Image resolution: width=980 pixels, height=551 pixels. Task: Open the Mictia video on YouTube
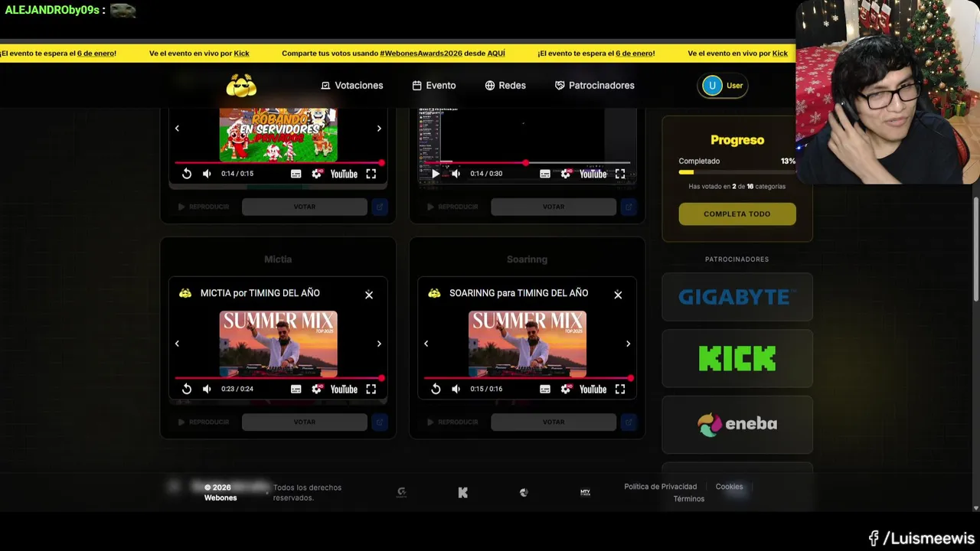pyautogui.click(x=344, y=390)
